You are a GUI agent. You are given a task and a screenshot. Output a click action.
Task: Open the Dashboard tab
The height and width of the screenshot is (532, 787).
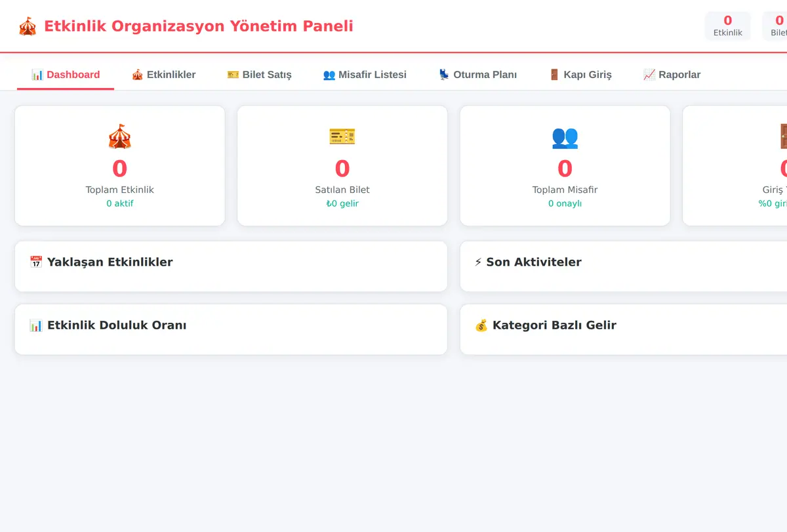pos(66,75)
